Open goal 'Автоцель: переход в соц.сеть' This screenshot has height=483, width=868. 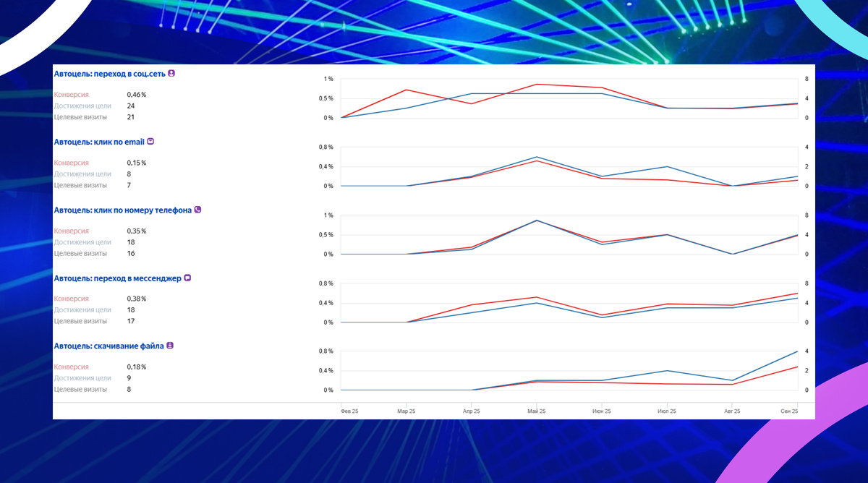tap(110, 74)
